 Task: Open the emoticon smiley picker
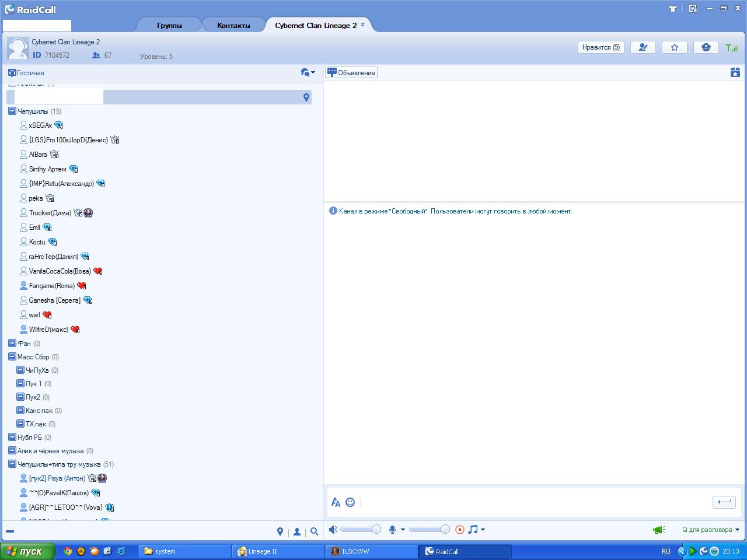tap(350, 502)
